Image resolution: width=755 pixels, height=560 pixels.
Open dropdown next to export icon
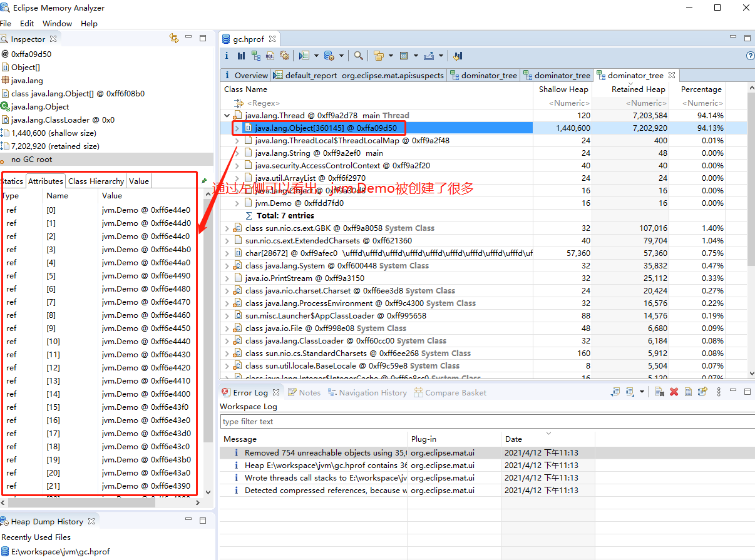pyautogui.click(x=441, y=56)
